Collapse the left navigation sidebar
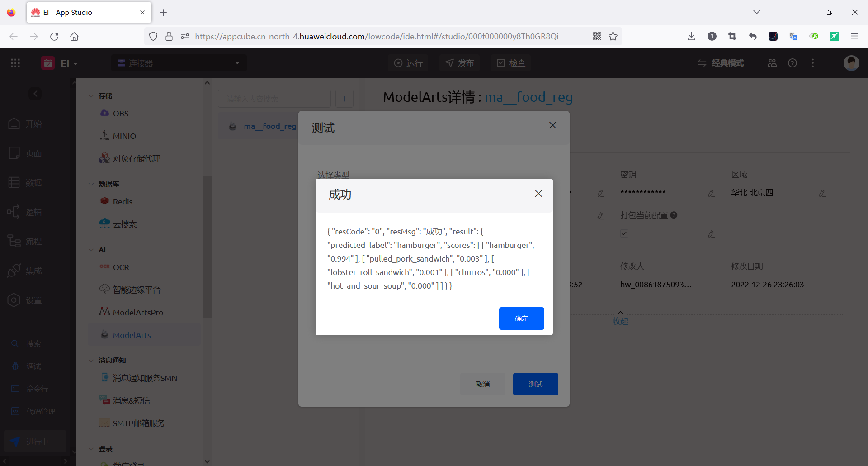Viewport: 868px width, 466px height. pos(35,94)
